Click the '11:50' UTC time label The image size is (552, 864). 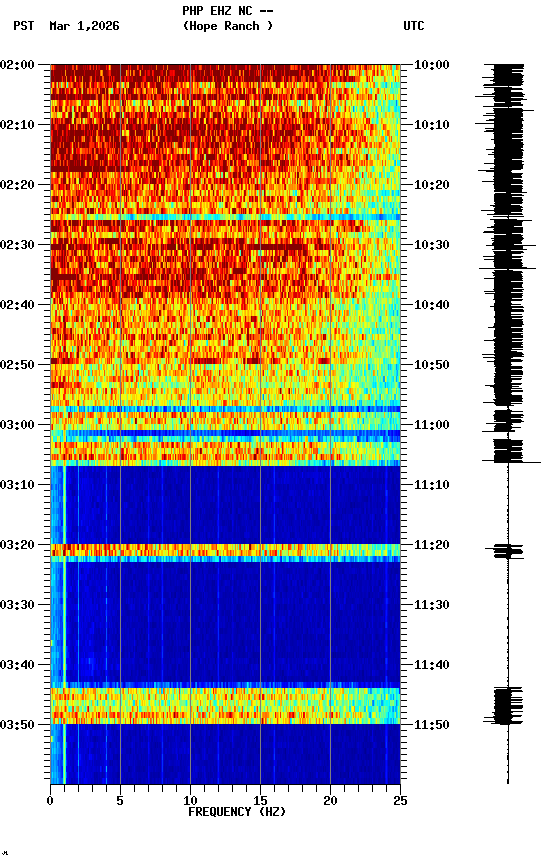tap(432, 725)
